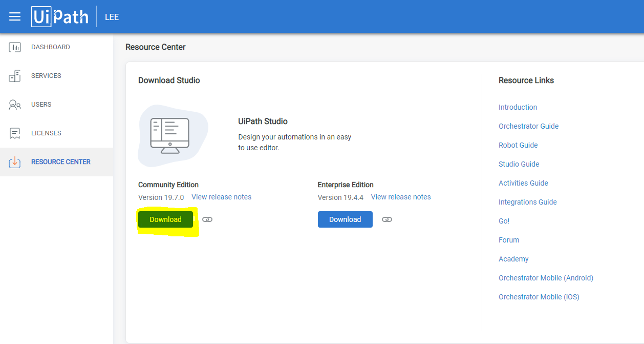Open Orchestrator Mobile (Android) link

point(546,278)
